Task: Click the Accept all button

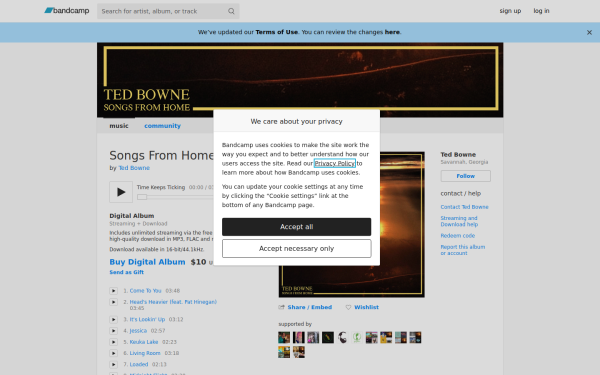Action: [297, 227]
